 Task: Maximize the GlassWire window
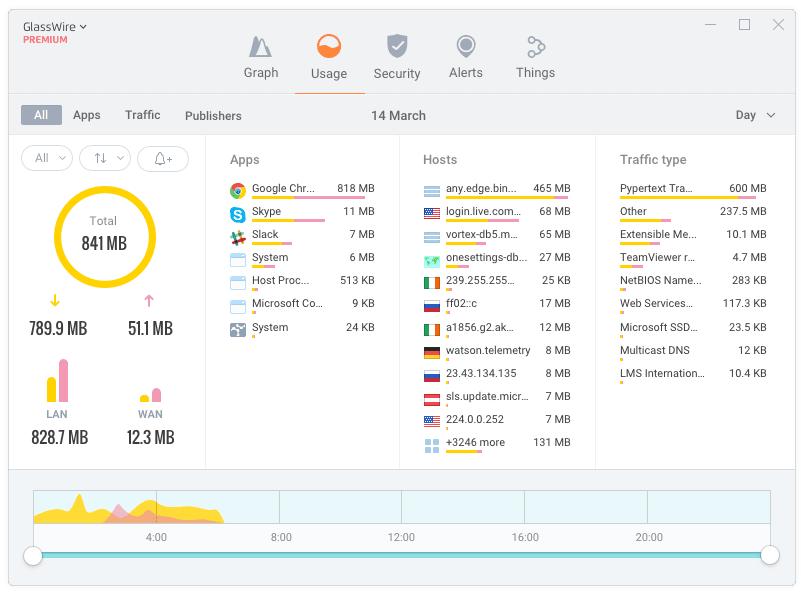pyautogui.click(x=745, y=25)
